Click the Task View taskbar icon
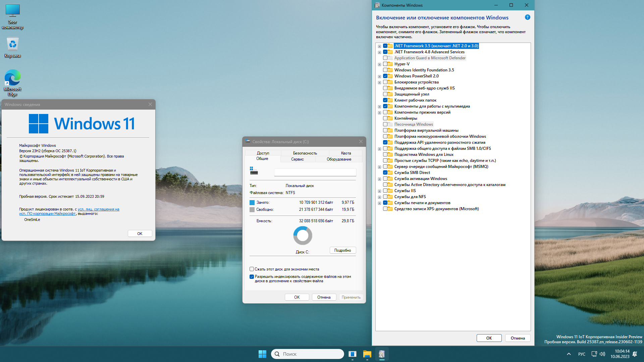 pos(352,354)
